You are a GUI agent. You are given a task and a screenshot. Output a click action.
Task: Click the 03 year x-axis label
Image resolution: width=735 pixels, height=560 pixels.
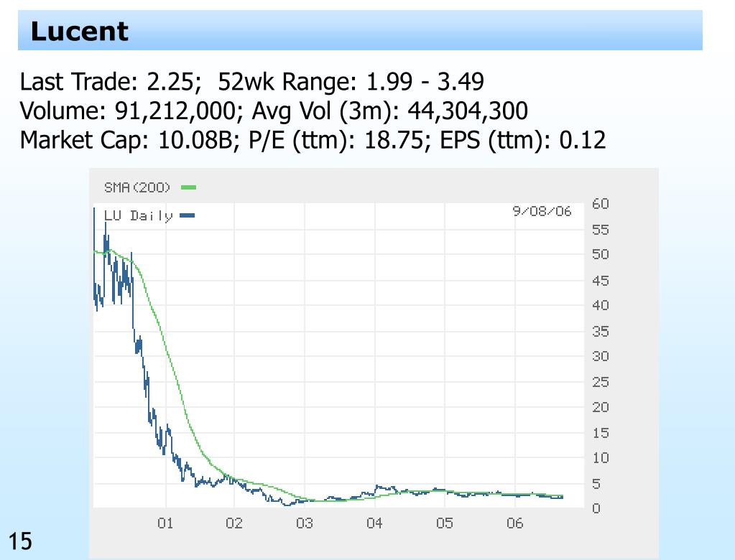pos(305,523)
